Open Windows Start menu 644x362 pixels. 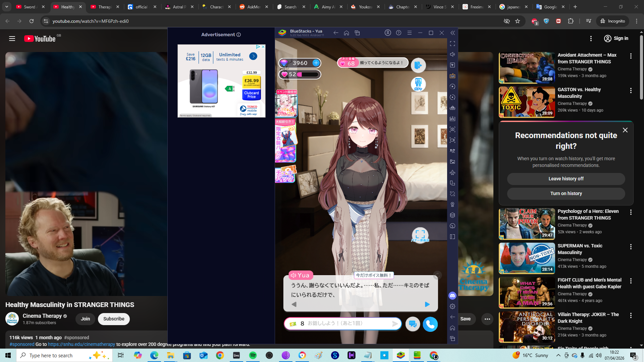pos(8,355)
